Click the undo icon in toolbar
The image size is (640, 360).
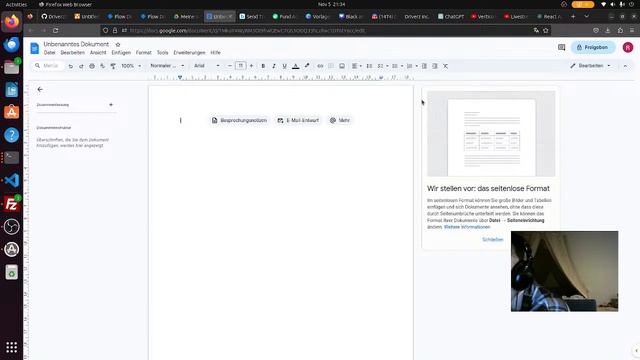pos(71,66)
